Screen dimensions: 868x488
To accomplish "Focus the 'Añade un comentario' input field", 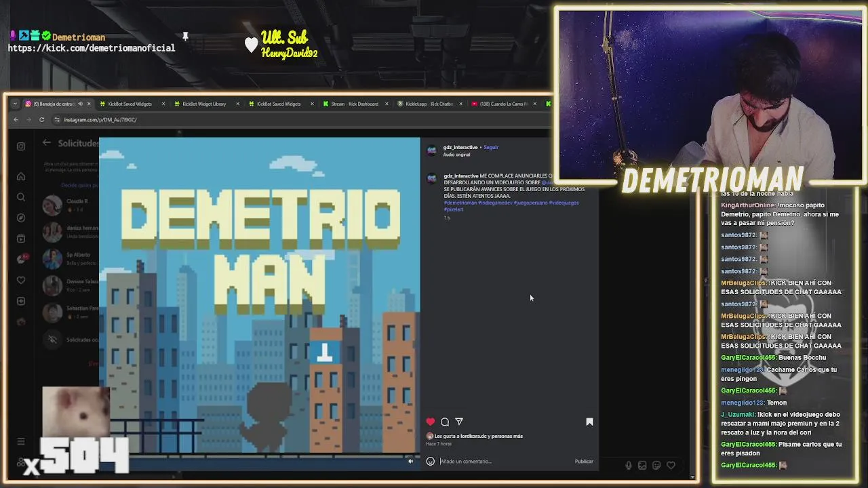I will pos(504,462).
